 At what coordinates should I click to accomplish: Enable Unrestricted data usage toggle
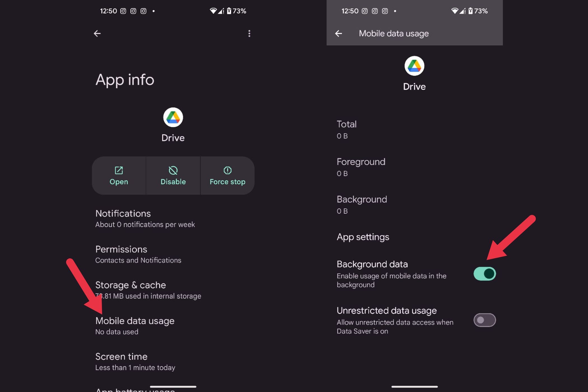point(485,320)
